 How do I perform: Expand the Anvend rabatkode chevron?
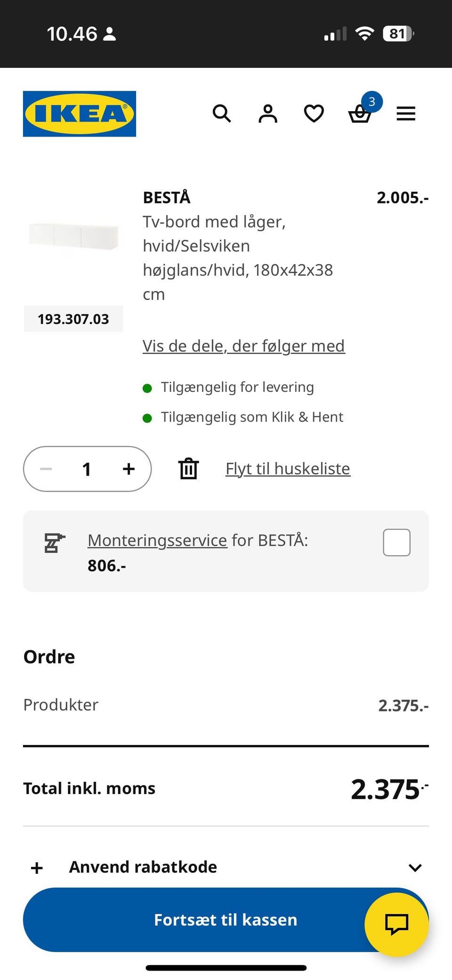[415, 867]
